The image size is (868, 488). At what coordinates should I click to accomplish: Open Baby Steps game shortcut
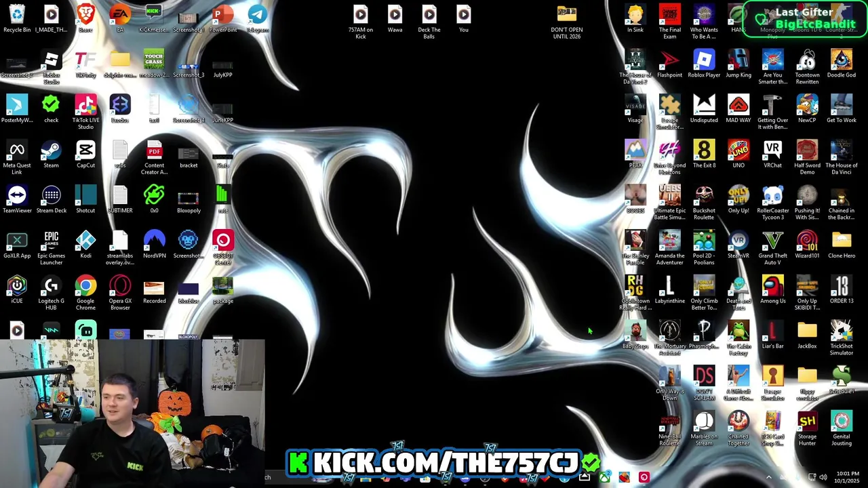click(x=635, y=335)
